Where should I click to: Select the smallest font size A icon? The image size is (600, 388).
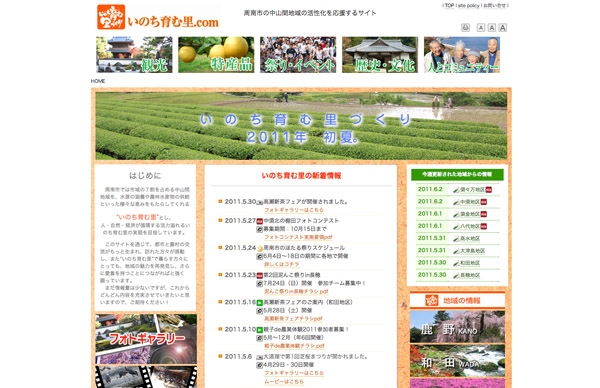pos(481,28)
